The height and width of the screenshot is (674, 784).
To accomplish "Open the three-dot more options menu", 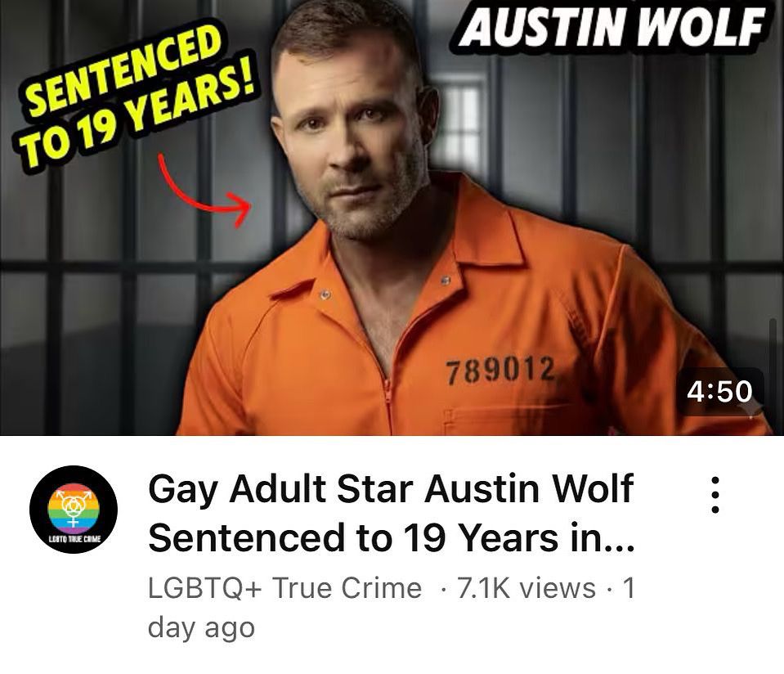I will pos(715,495).
